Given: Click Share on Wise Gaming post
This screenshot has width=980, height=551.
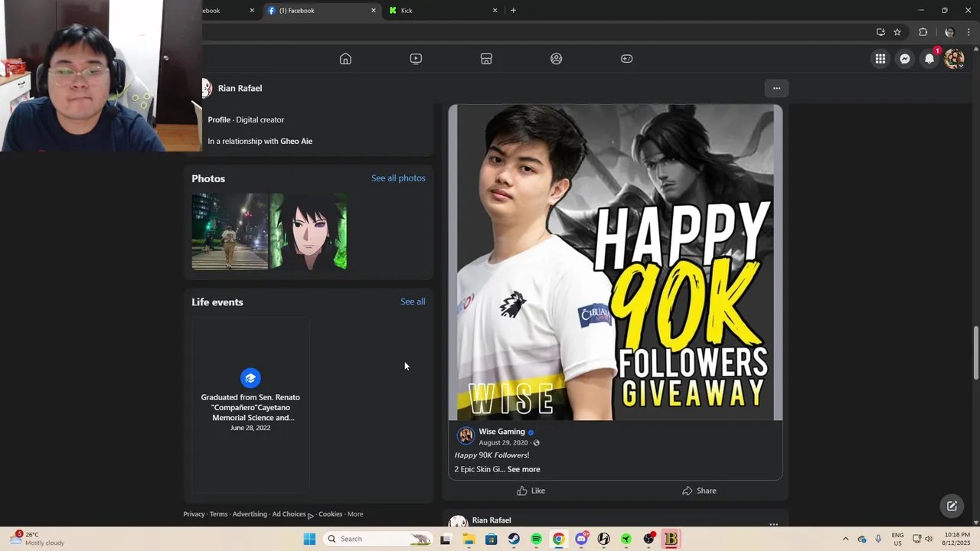Looking at the screenshot, I should [699, 491].
